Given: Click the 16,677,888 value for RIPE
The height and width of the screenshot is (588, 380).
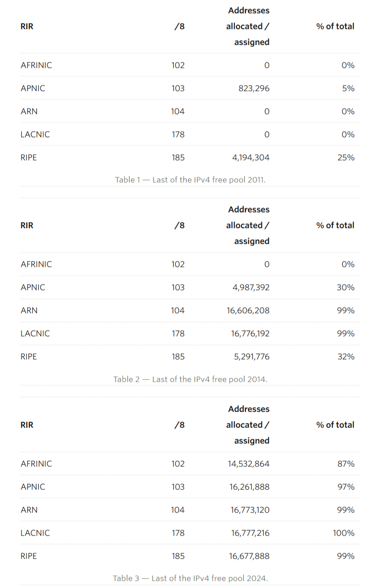Looking at the screenshot, I should click(x=249, y=556).
